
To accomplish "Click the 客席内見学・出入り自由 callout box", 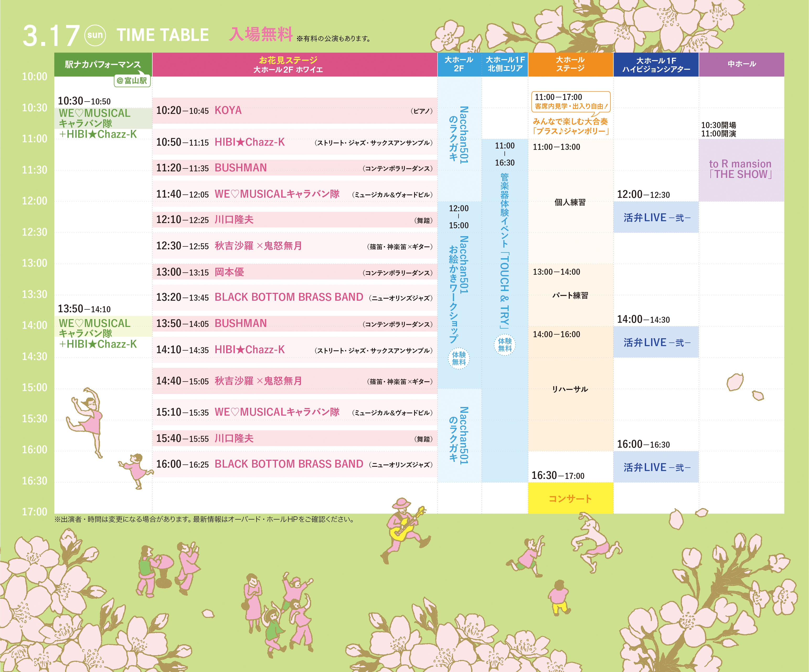I will tap(571, 101).
